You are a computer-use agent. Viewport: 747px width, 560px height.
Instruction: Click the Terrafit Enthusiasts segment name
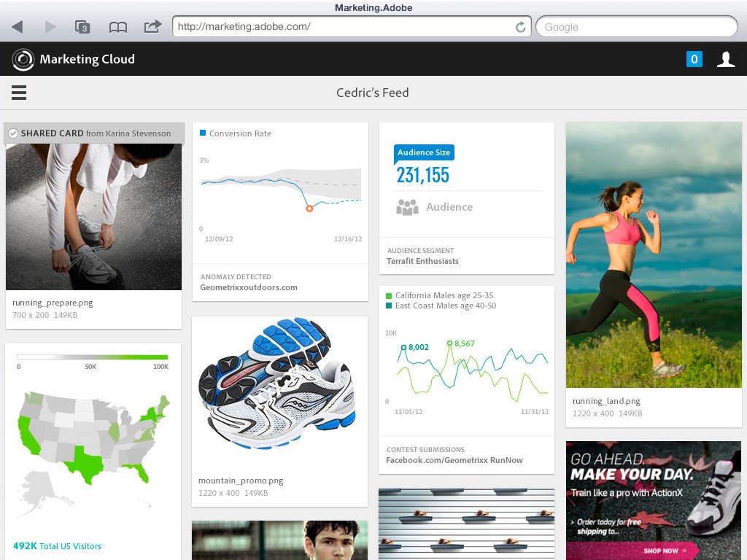[422, 261]
